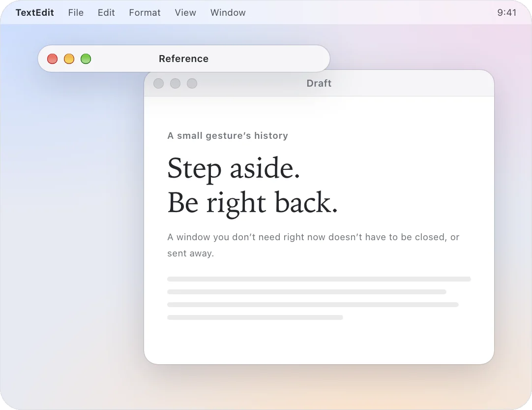532x410 pixels.
Task: Zoom the Reference window with green button
Action: [86, 59]
